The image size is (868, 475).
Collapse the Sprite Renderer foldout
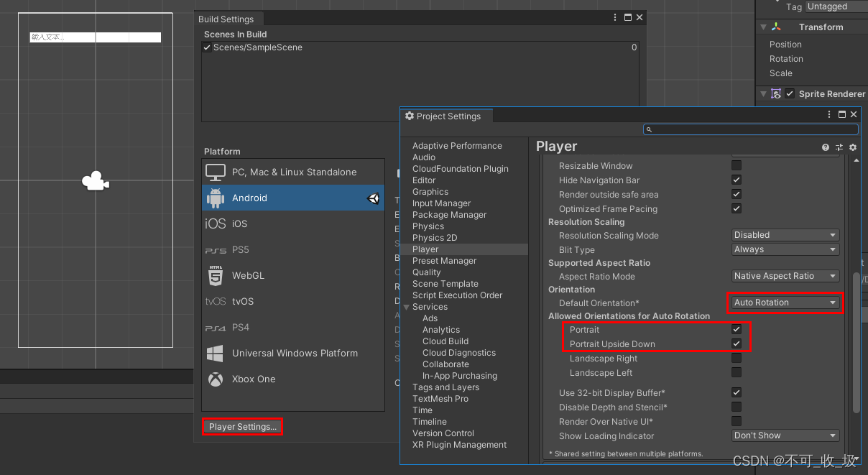coord(764,94)
